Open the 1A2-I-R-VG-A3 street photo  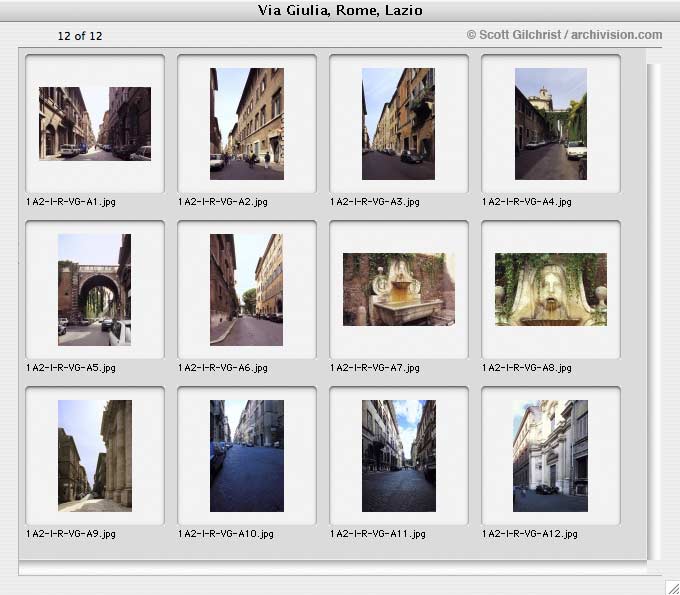pos(399,124)
